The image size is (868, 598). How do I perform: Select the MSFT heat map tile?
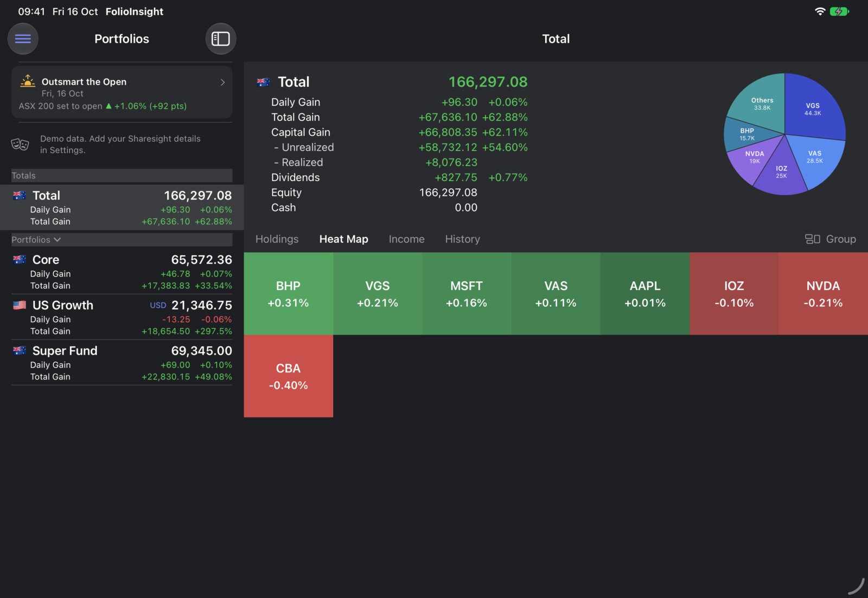[467, 293]
